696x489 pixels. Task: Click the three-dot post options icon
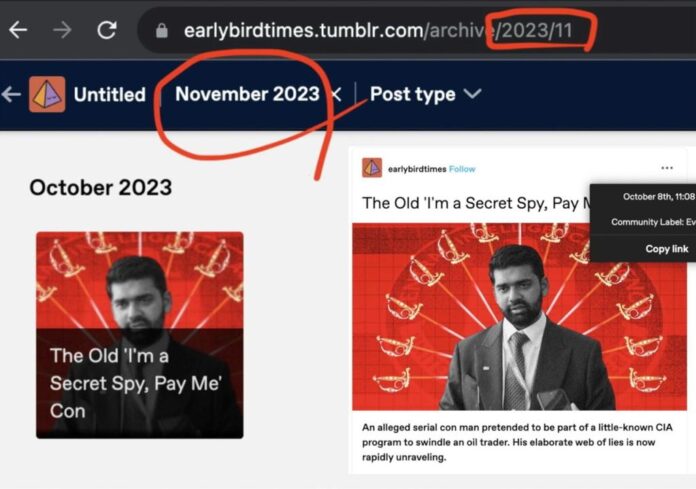coord(667,168)
